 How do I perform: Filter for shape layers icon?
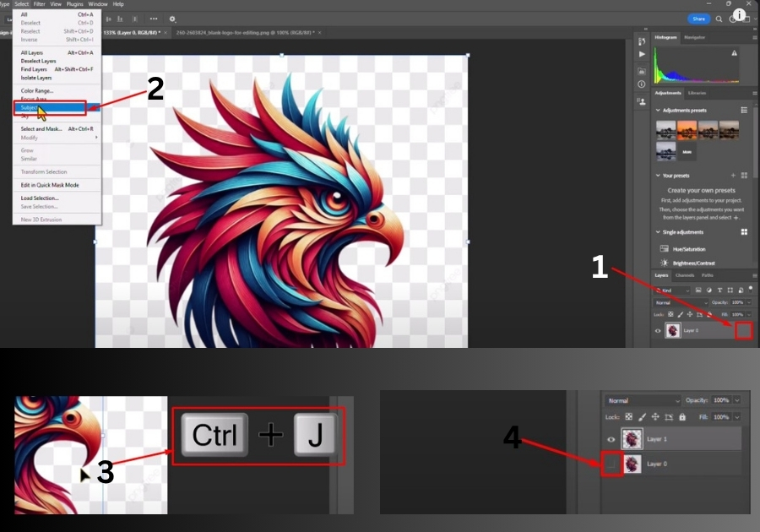(x=730, y=290)
